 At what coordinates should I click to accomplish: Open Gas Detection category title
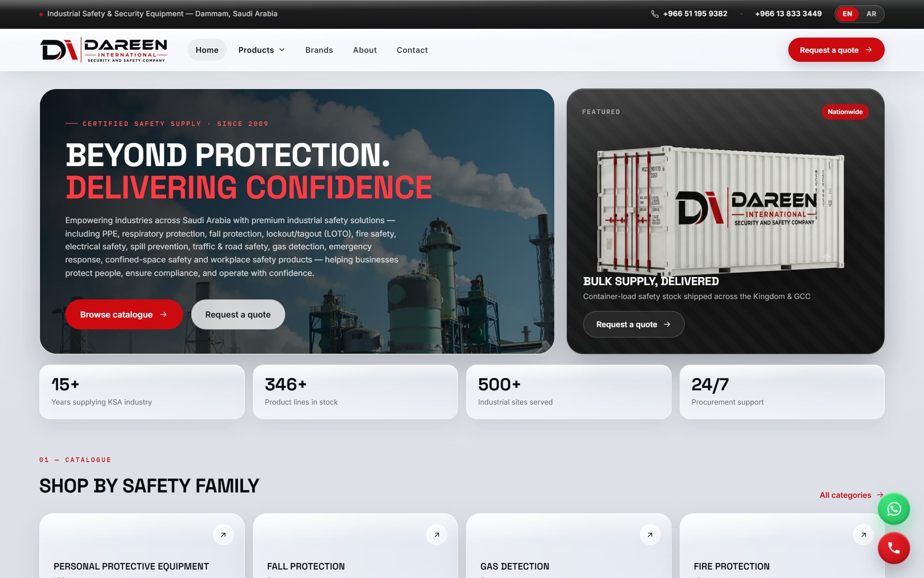(x=515, y=566)
